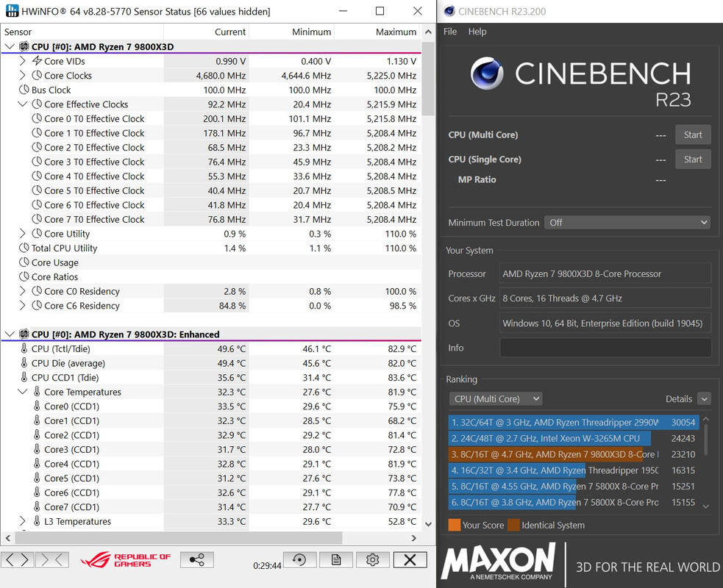The height and width of the screenshot is (588, 723).
Task: Click the CPU Die (average) thermometer icon
Action: coord(24,362)
